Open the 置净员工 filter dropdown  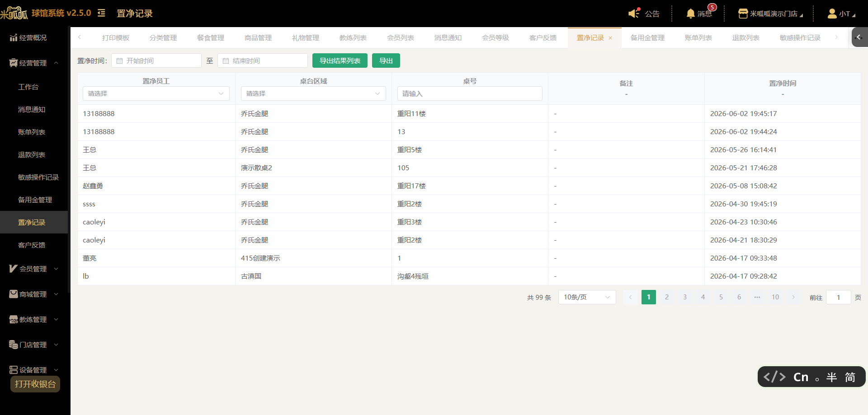(x=156, y=93)
